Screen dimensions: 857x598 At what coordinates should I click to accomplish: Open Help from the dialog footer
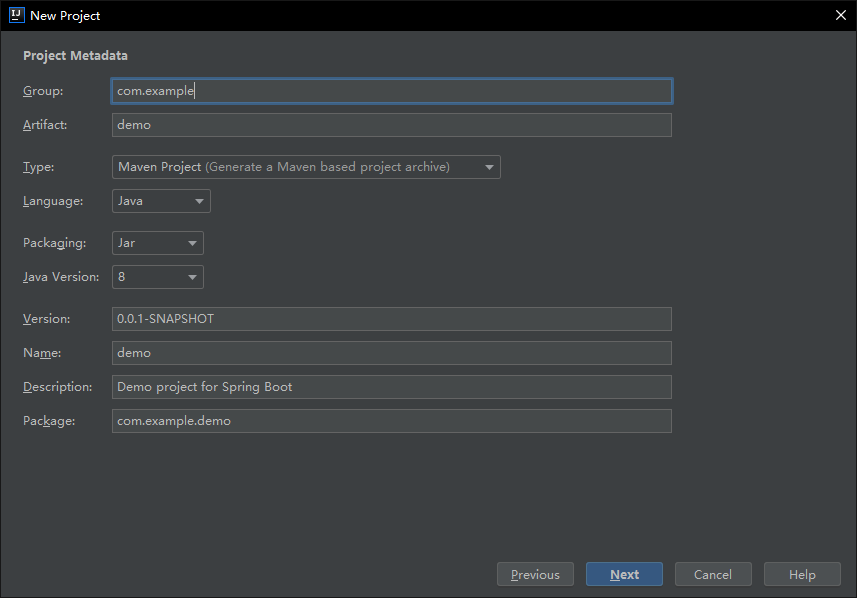tap(801, 574)
